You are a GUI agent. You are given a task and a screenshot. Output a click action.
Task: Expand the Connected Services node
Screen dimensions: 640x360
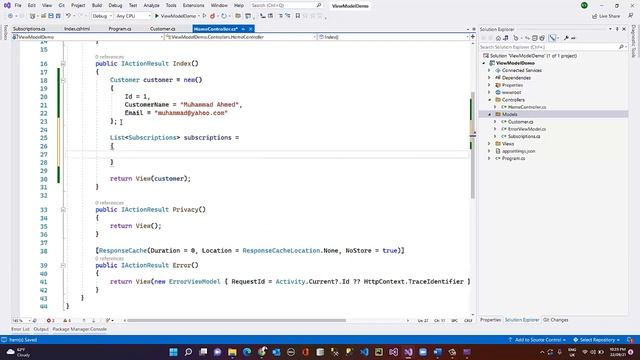point(489,71)
